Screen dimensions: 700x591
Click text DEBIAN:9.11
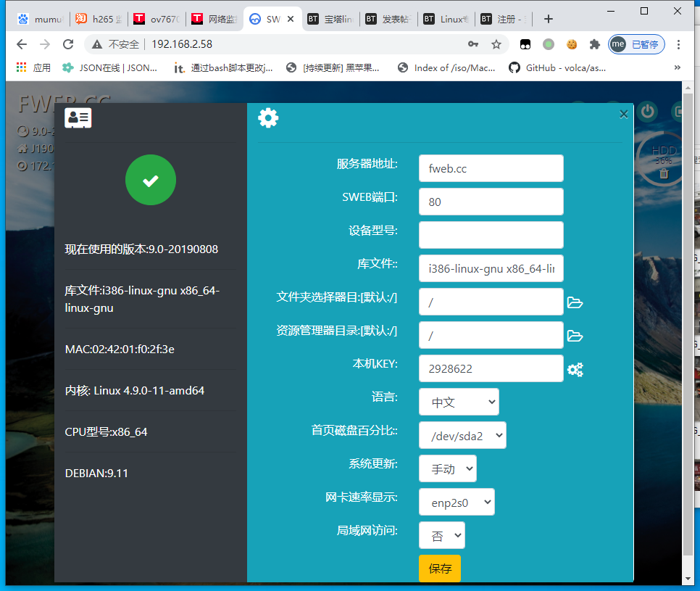(96, 474)
